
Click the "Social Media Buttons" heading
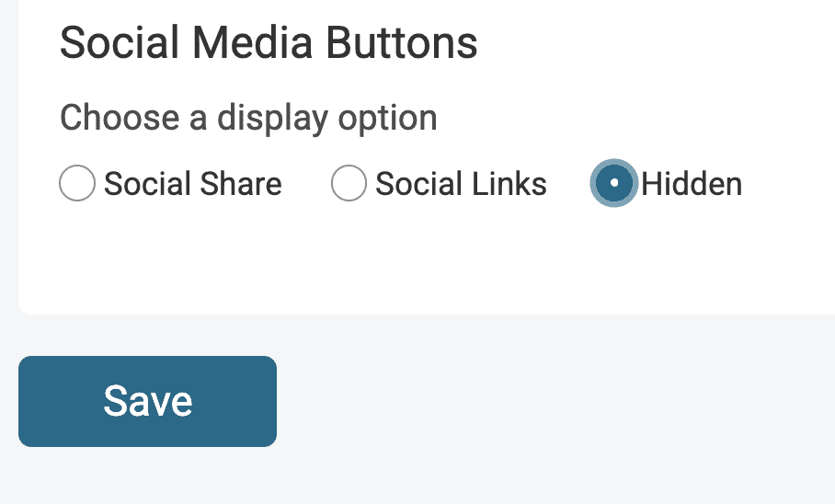[269, 42]
